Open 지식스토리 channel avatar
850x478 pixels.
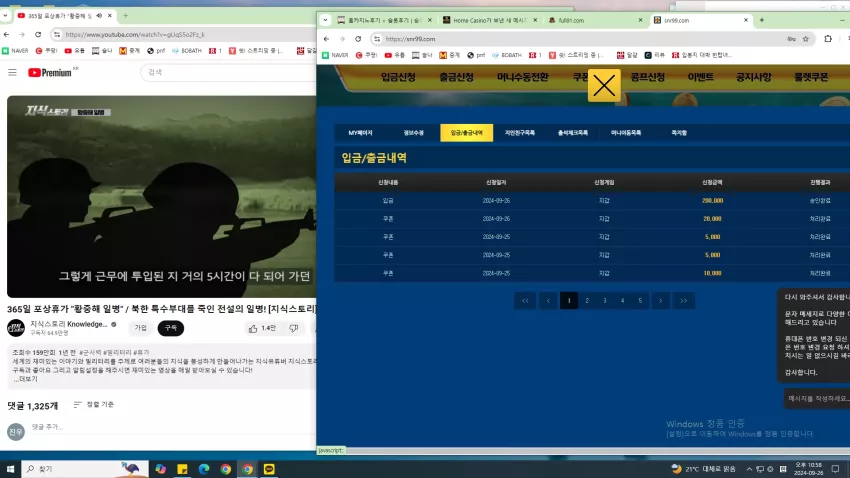coord(16,328)
